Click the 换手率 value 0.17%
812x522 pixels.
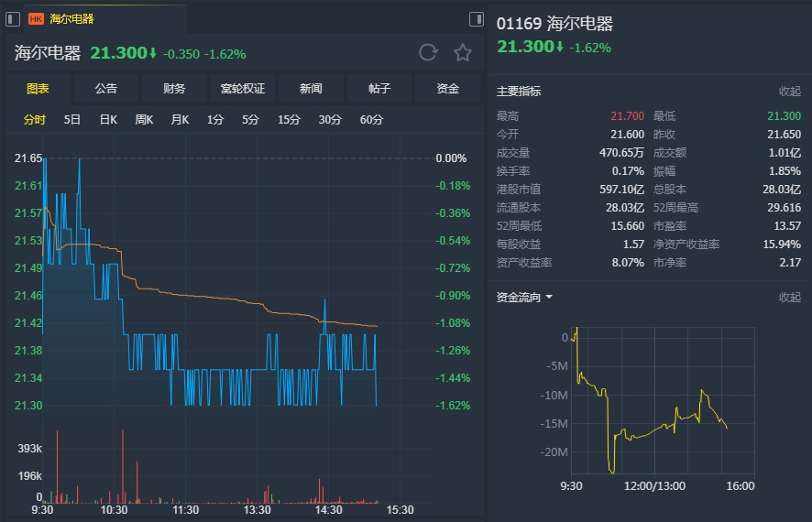[628, 170]
